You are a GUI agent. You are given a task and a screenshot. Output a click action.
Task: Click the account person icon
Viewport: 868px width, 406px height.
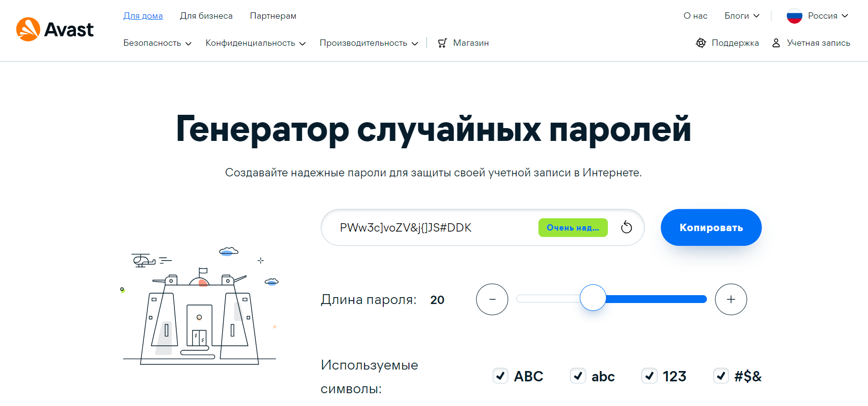click(x=776, y=43)
